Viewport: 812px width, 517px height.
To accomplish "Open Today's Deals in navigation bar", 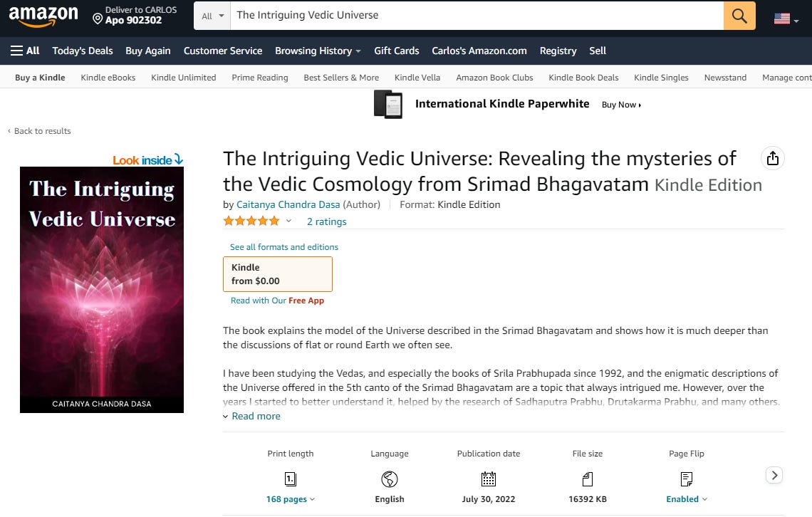I will (83, 51).
